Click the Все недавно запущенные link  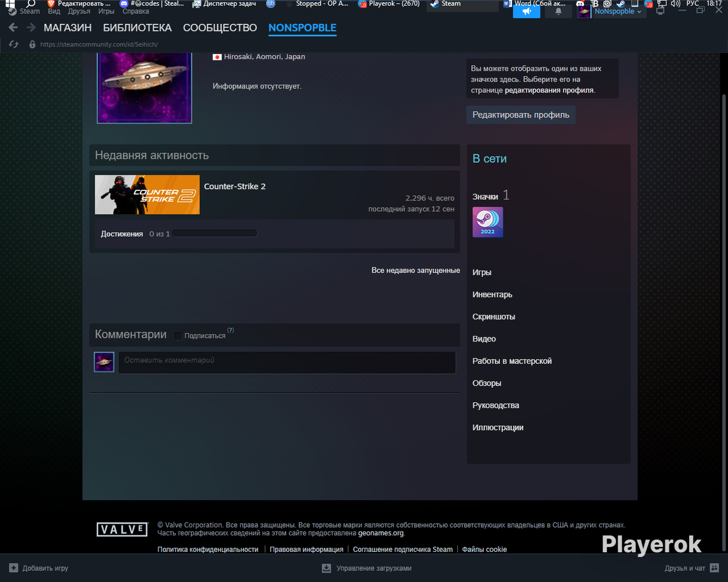click(x=416, y=271)
